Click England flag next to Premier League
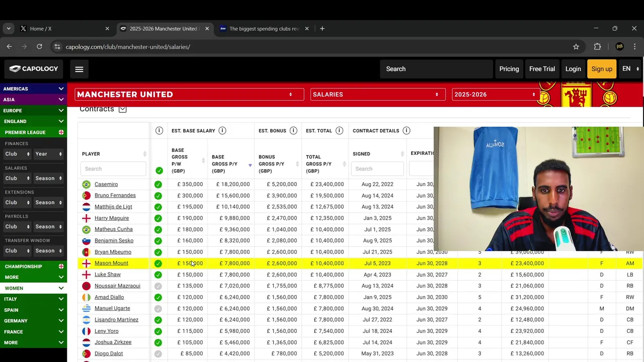 click(x=61, y=132)
